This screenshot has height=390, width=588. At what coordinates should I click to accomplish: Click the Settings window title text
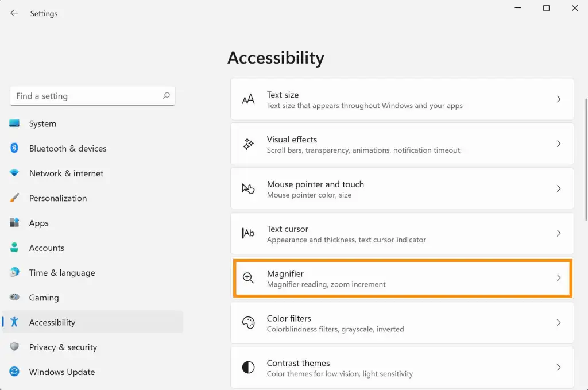click(x=44, y=14)
